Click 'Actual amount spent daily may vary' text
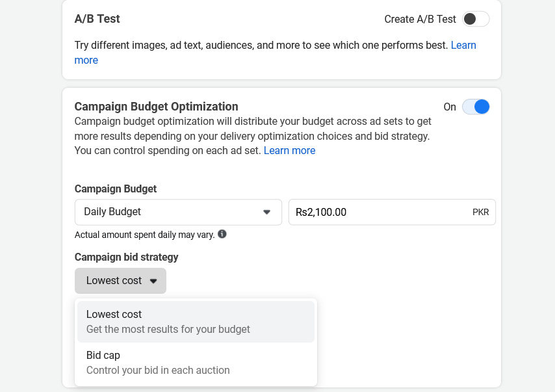Viewport: 555px width, 392px height. coord(144,235)
